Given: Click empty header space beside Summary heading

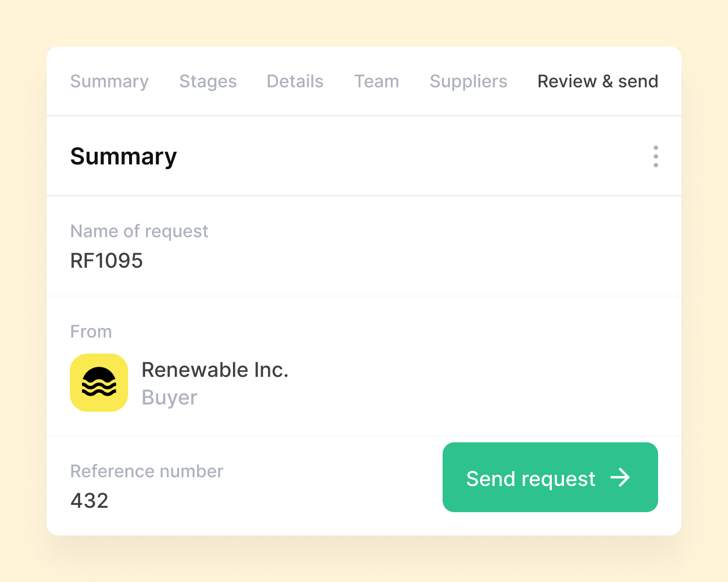Looking at the screenshot, I should coord(388,156).
